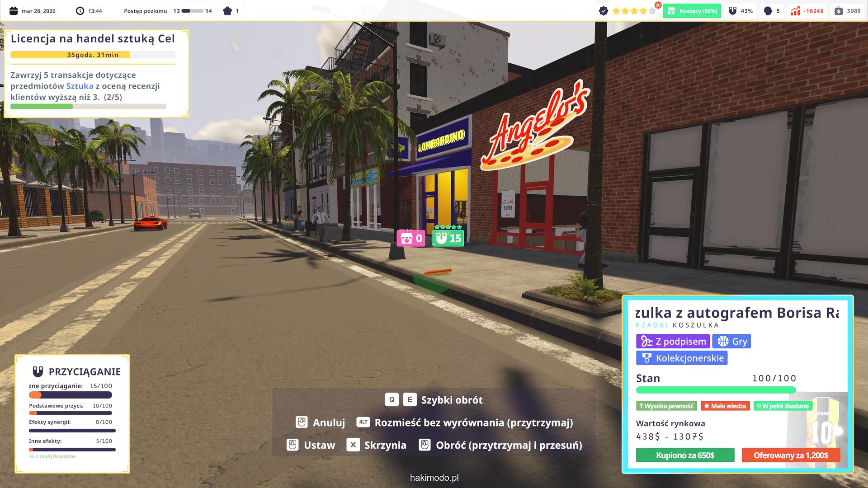Click the pink shop marker showing 0
Screen dimensions: 868x488
pyautogui.click(x=411, y=238)
